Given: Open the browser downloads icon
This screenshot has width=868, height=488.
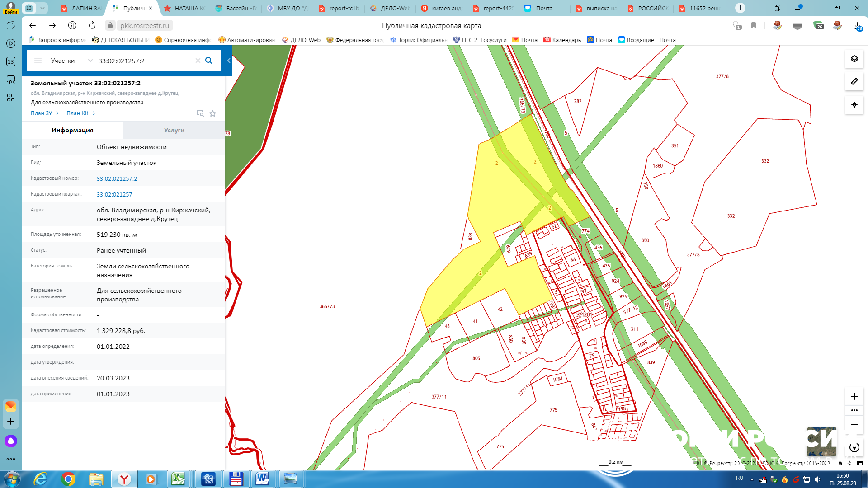Looking at the screenshot, I should pos(858,26).
